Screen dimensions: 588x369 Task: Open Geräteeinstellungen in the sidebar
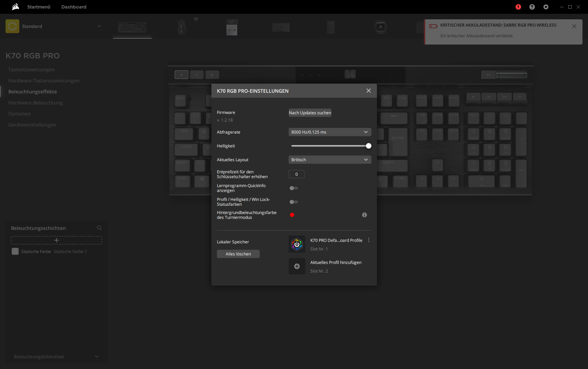click(x=32, y=125)
